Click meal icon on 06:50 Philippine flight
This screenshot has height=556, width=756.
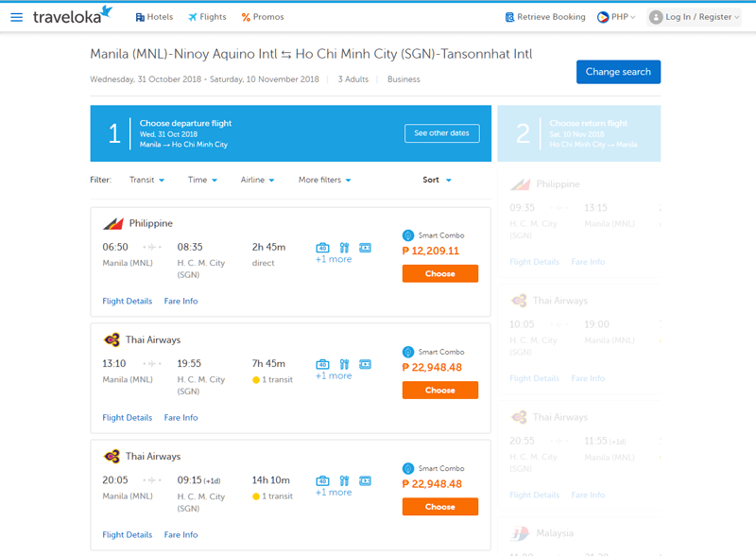(344, 248)
